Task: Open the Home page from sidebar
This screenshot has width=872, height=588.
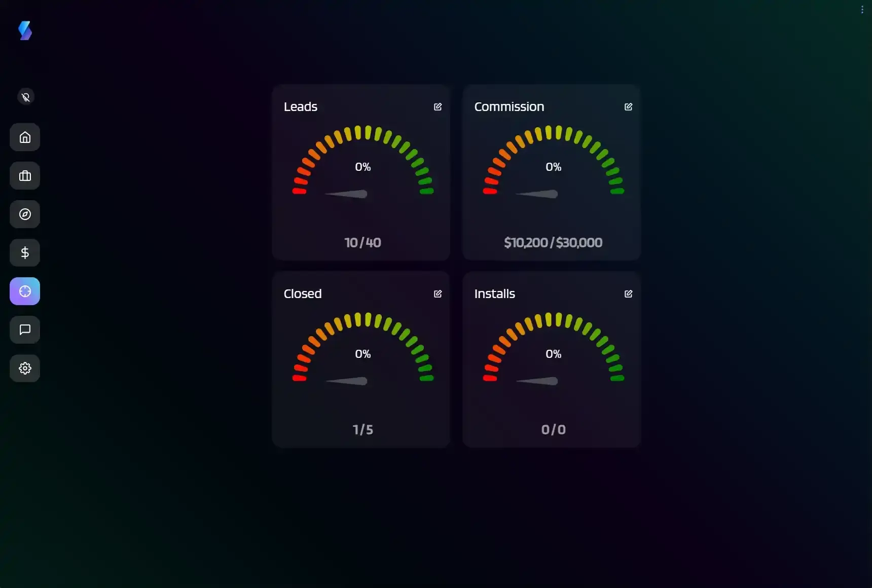Action: click(25, 137)
